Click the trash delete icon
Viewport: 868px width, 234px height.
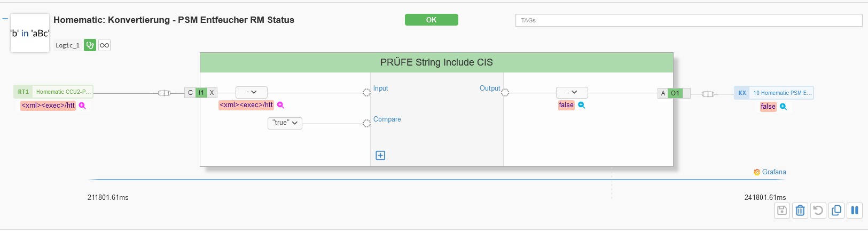tap(800, 210)
